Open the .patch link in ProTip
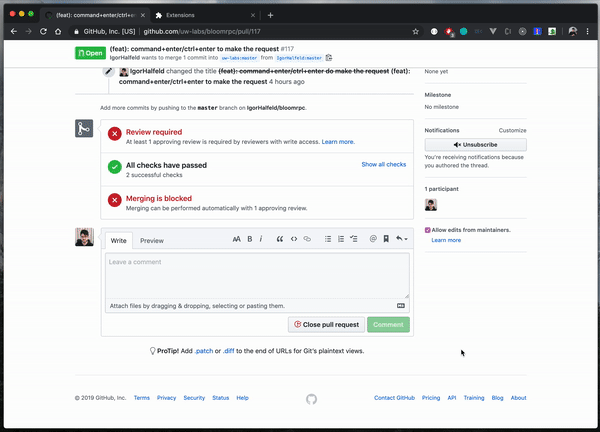This screenshot has height=432, width=600. coord(204,351)
